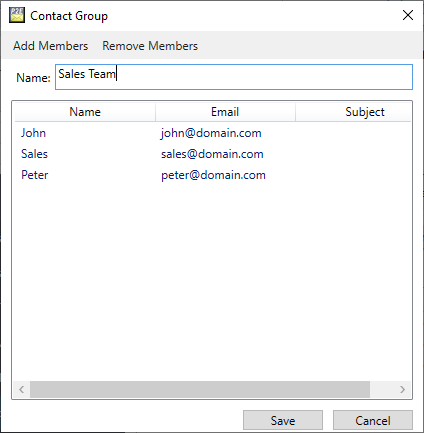Click the Contact Group app icon

17,15
